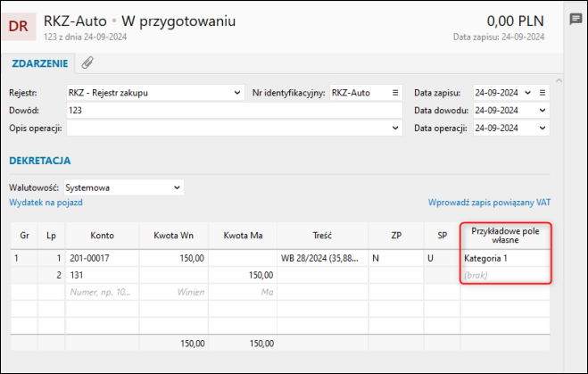Click the 150,00 Kwota Wn cell in row 1
The height and width of the screenshot is (374, 588).
[173, 258]
